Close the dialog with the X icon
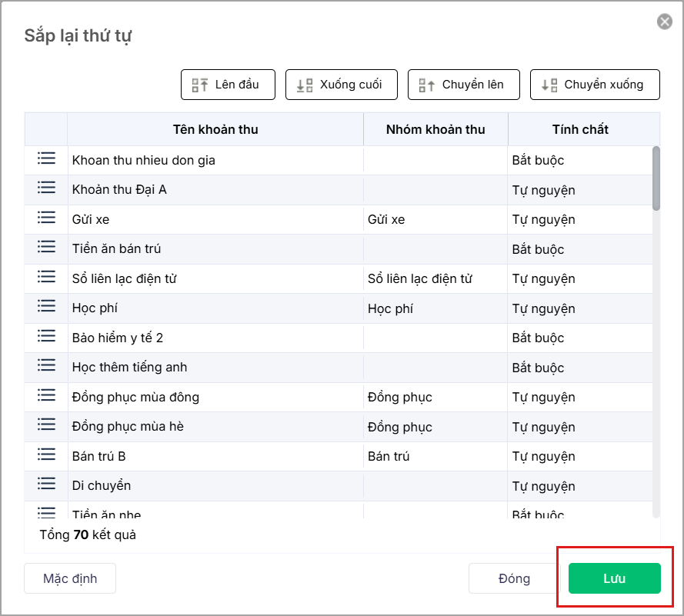 [x=665, y=22]
